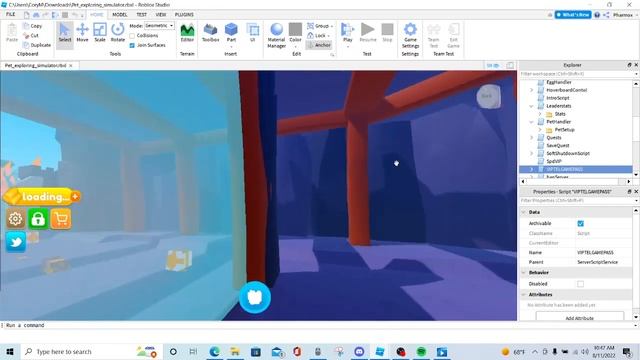
Task: Click the Group tool
Action: 319,26
